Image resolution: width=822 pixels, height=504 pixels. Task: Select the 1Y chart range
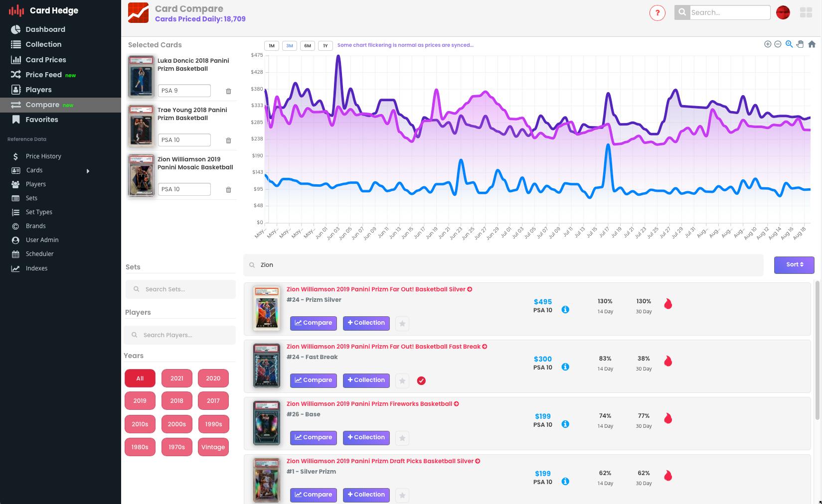pos(325,46)
